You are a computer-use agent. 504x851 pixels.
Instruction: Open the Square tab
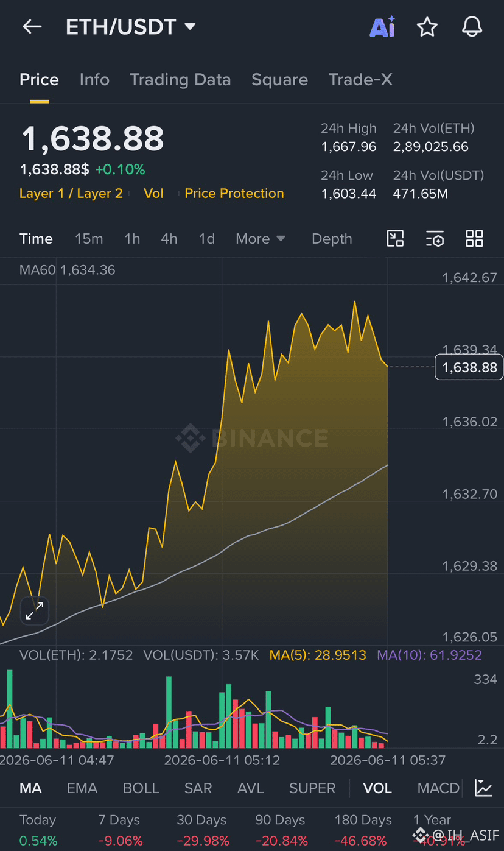point(279,80)
